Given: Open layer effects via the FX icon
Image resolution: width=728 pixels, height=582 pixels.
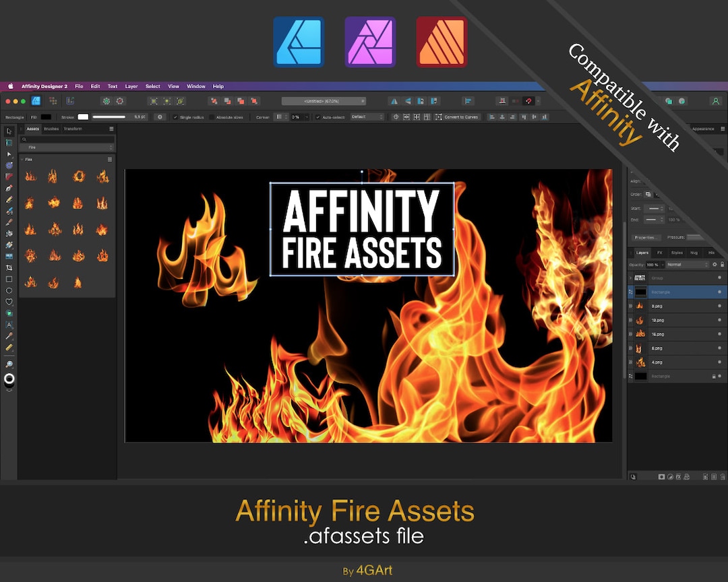Looking at the screenshot, I should pyautogui.click(x=659, y=253).
